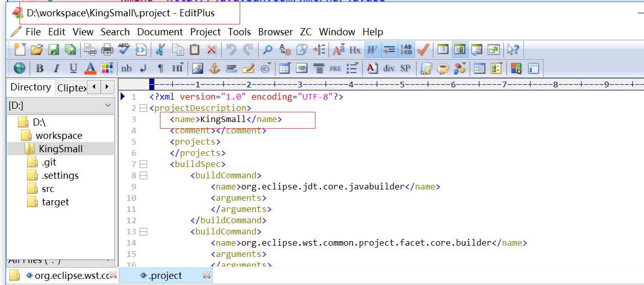644x285 pixels.
Task: Open the Replace tool icon
Action: [x=285, y=50]
